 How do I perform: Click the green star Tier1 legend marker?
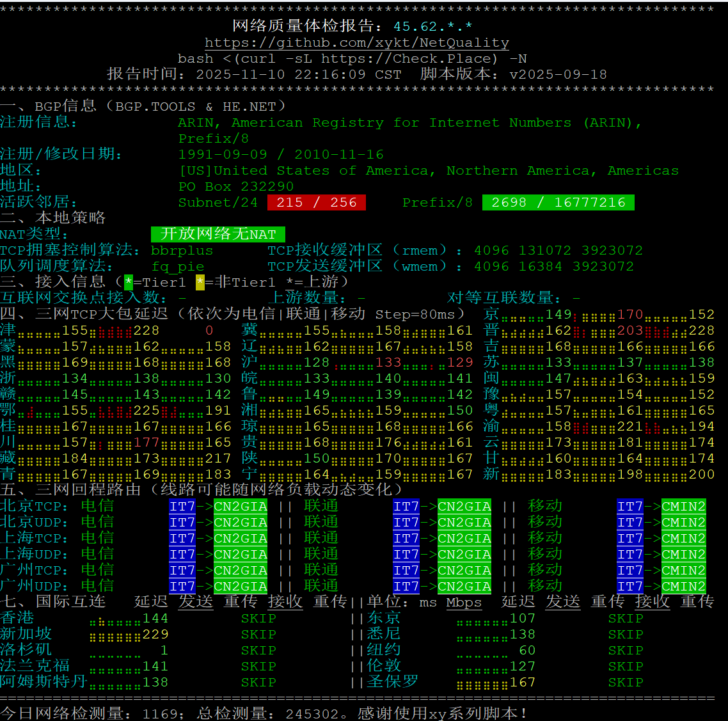pos(129,282)
